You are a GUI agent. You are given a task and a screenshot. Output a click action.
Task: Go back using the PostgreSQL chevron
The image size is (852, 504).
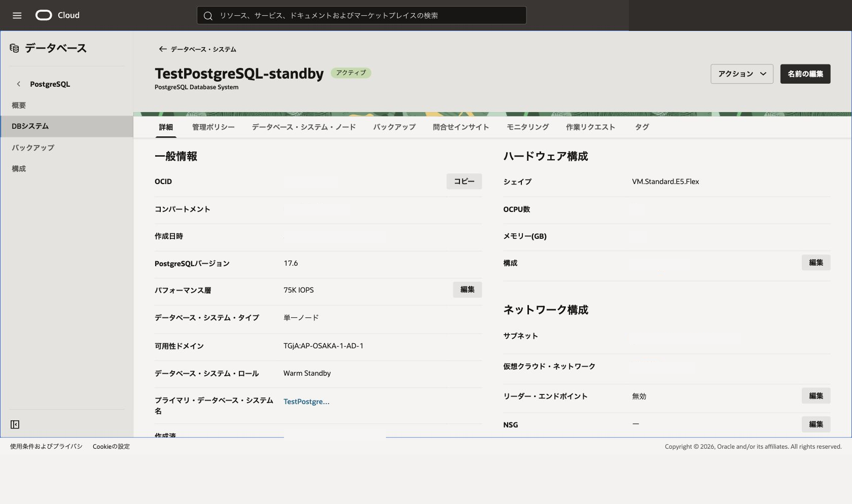19,84
